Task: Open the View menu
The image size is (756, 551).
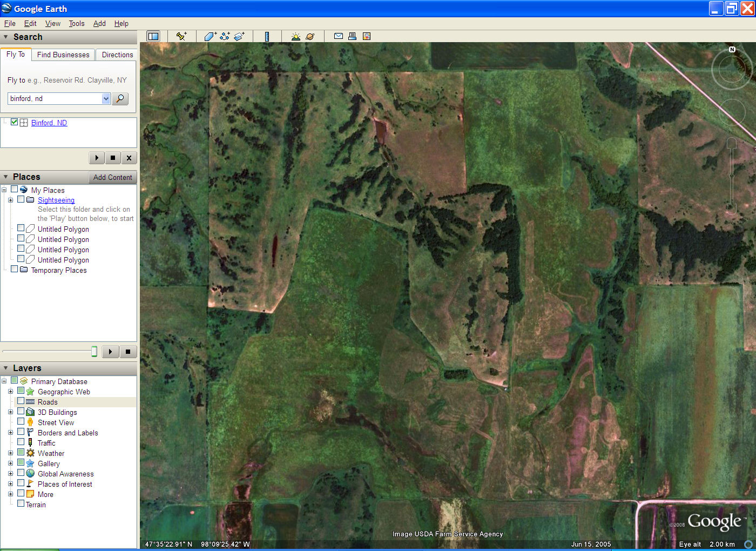Action: [53, 23]
